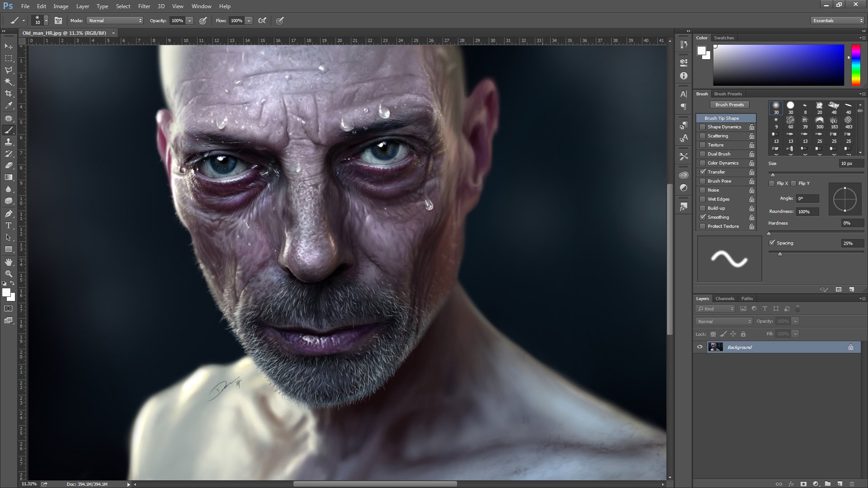Viewport: 868px width, 488px height.
Task: Enable the Scattering brush option
Action: 702,135
